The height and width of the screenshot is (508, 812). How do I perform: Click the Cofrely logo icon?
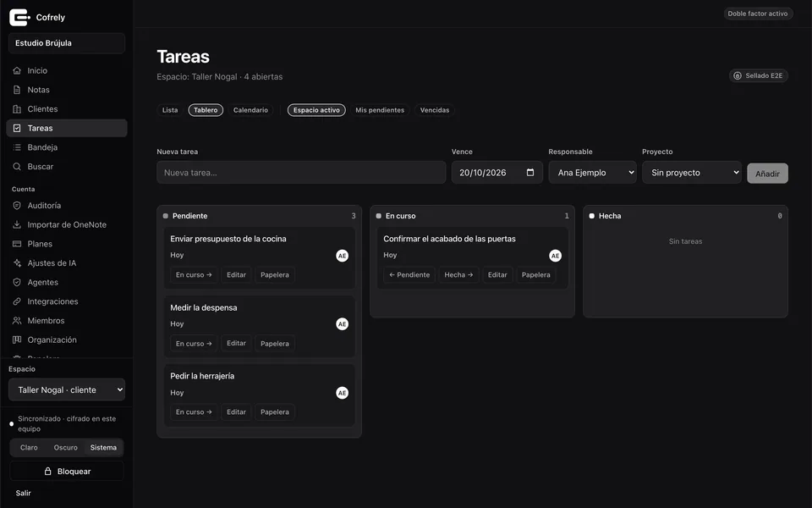[x=19, y=17]
